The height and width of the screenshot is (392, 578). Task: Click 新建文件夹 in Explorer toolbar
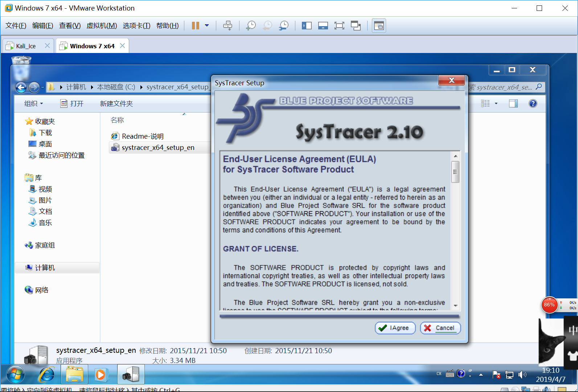(116, 104)
